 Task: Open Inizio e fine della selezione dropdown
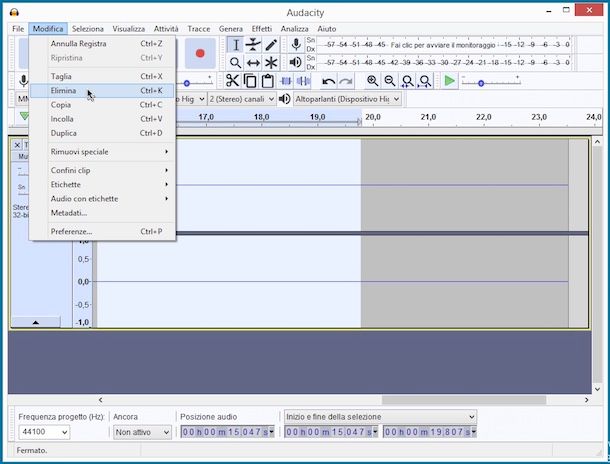click(380, 417)
